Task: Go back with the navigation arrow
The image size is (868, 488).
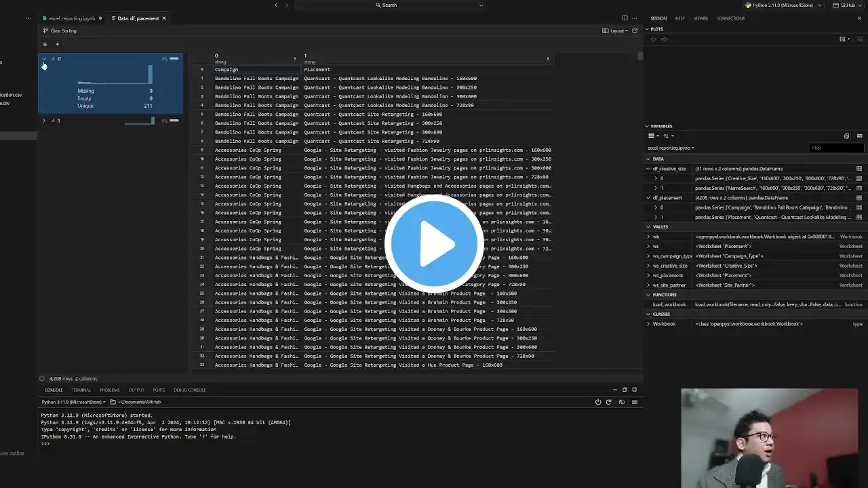Action: point(276,5)
